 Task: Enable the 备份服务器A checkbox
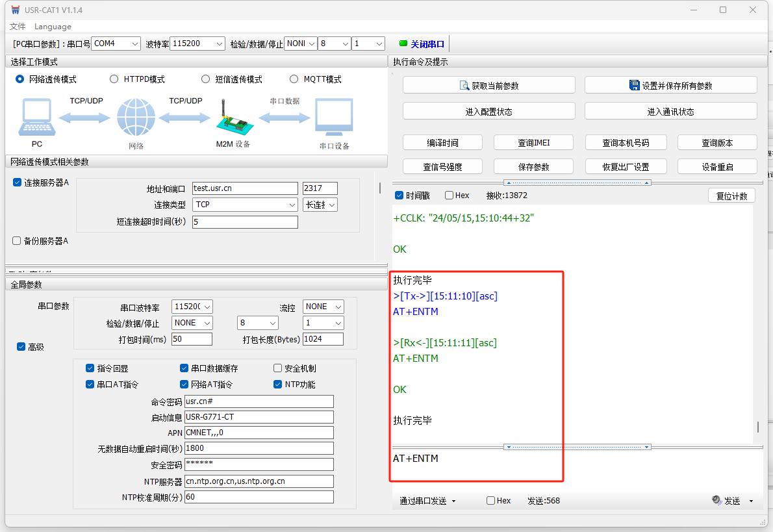17,241
